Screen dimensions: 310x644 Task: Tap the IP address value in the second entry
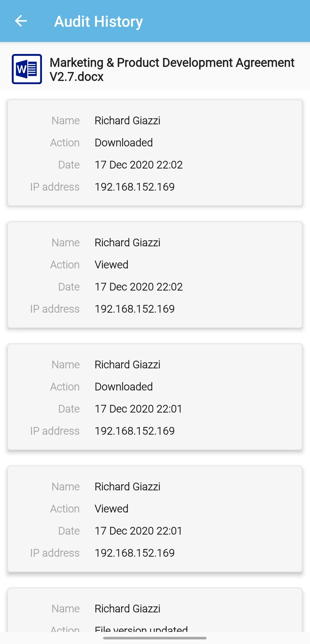point(134,309)
